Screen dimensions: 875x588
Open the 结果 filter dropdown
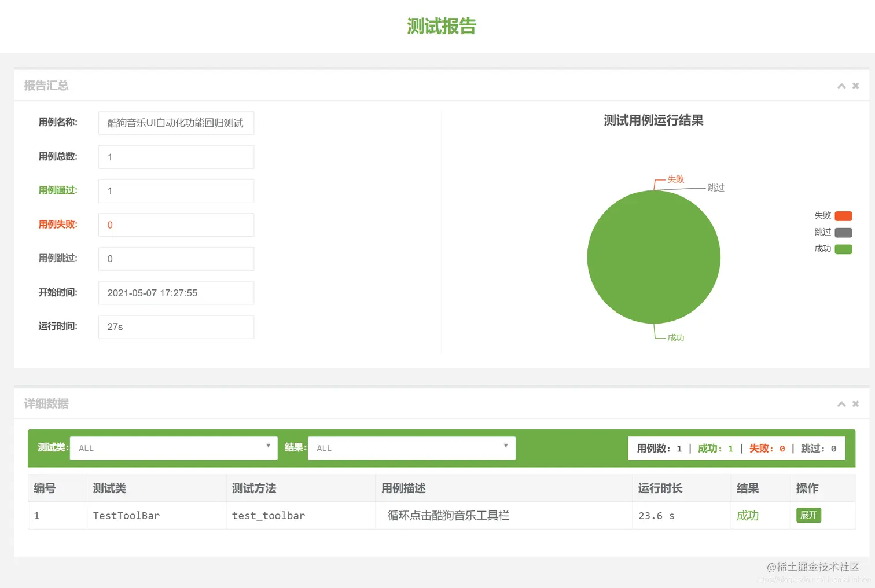point(411,448)
